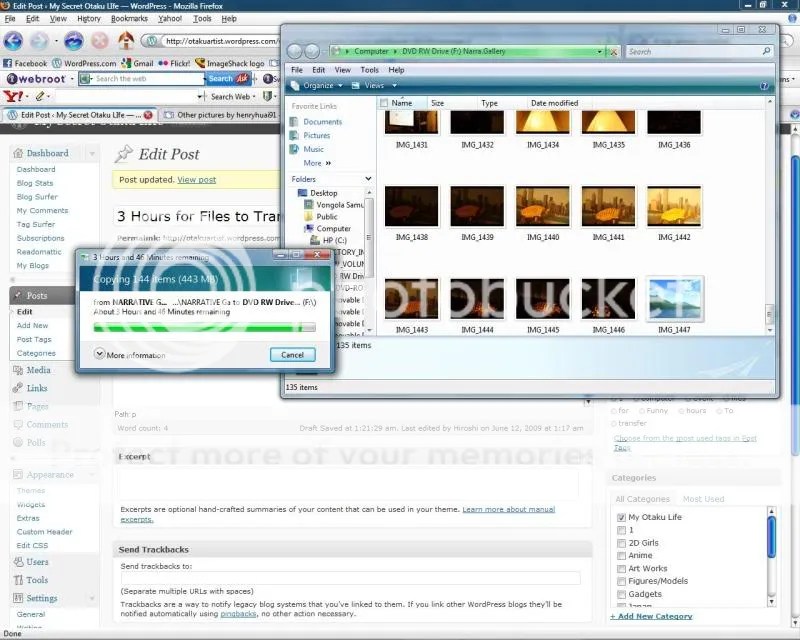The height and width of the screenshot is (640, 800).
Task: Click Add New under Posts
Action: click(32, 325)
